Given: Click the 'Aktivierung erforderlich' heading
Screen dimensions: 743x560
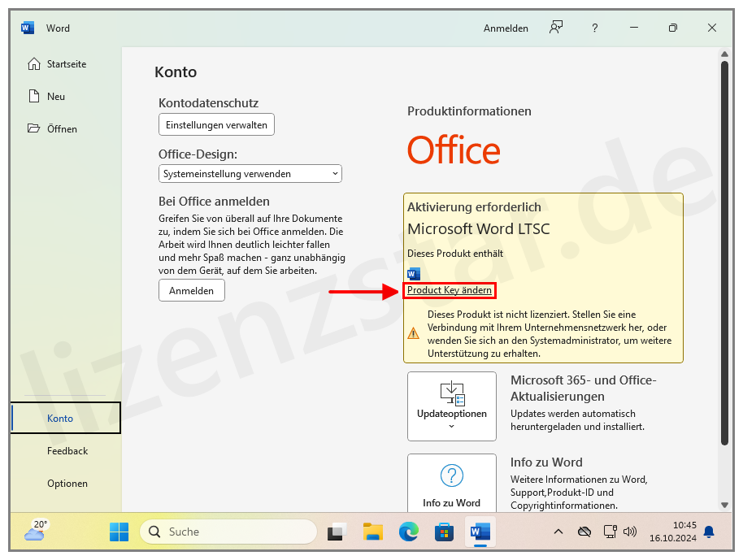Looking at the screenshot, I should (x=474, y=207).
